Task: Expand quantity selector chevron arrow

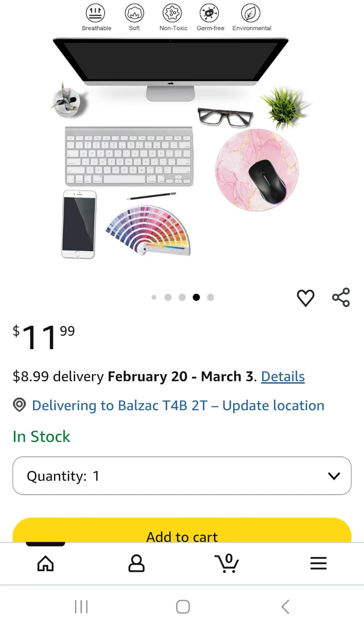Action: click(x=334, y=476)
